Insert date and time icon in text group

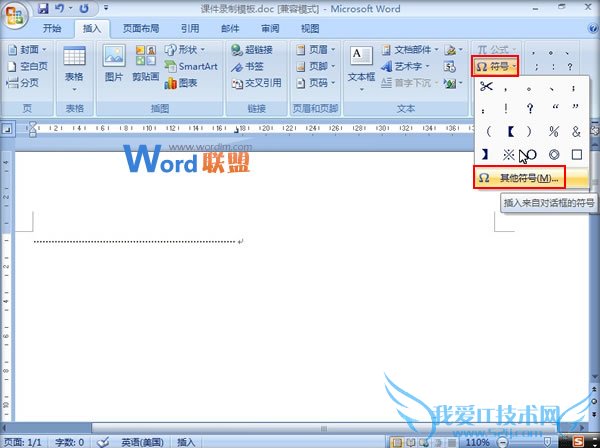coord(450,67)
